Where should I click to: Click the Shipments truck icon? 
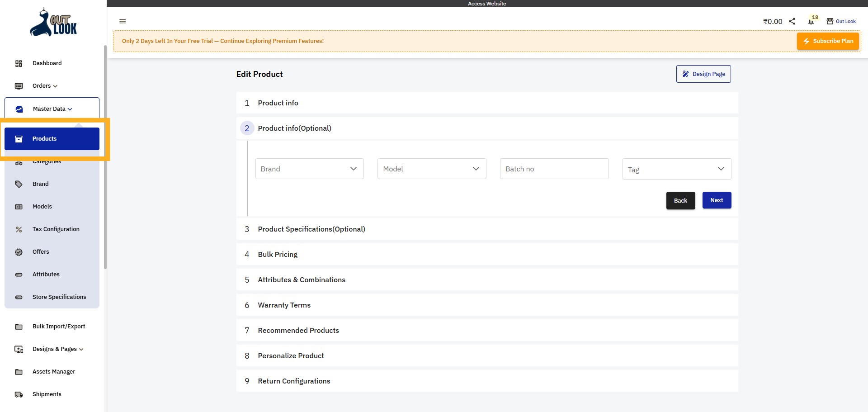(19, 394)
